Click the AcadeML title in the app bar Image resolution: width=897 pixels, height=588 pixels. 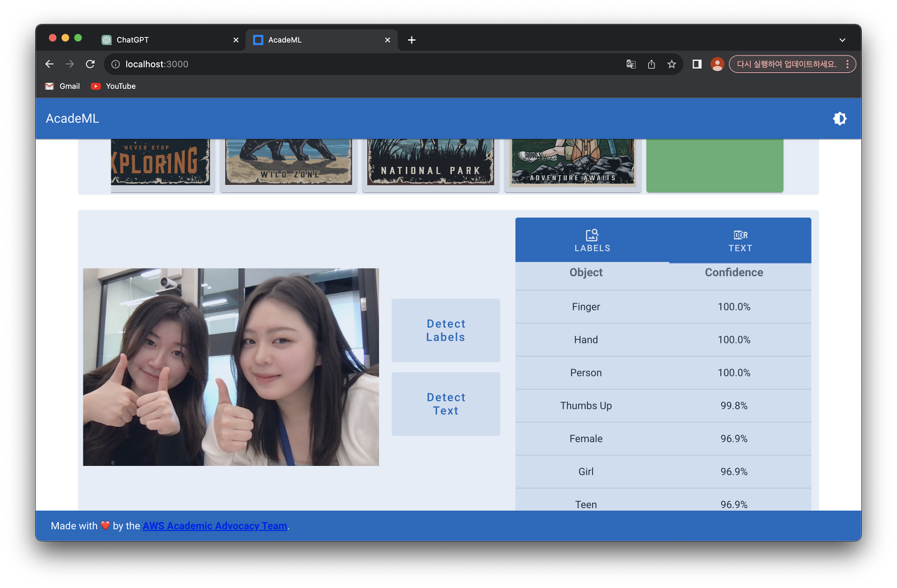(x=72, y=118)
